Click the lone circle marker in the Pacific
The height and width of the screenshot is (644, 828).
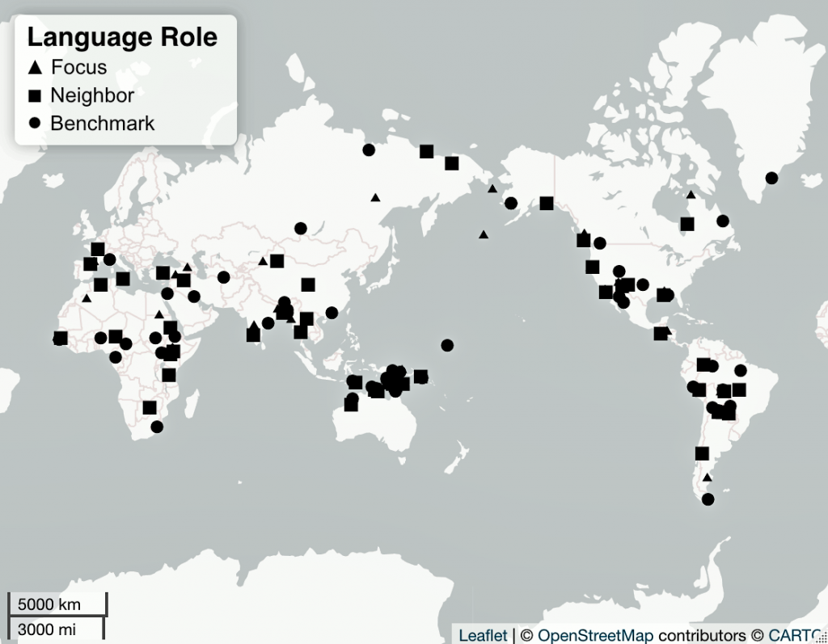tap(446, 343)
